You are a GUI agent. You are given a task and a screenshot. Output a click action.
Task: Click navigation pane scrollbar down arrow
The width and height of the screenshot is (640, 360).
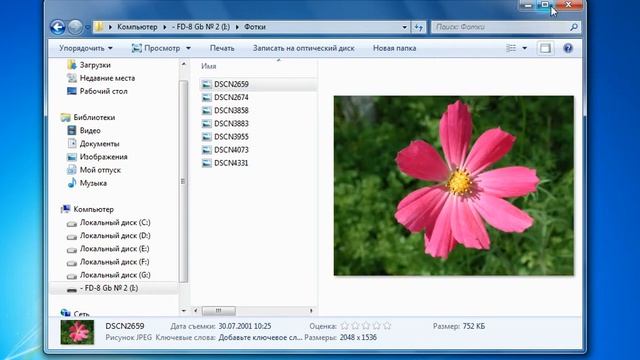184,311
